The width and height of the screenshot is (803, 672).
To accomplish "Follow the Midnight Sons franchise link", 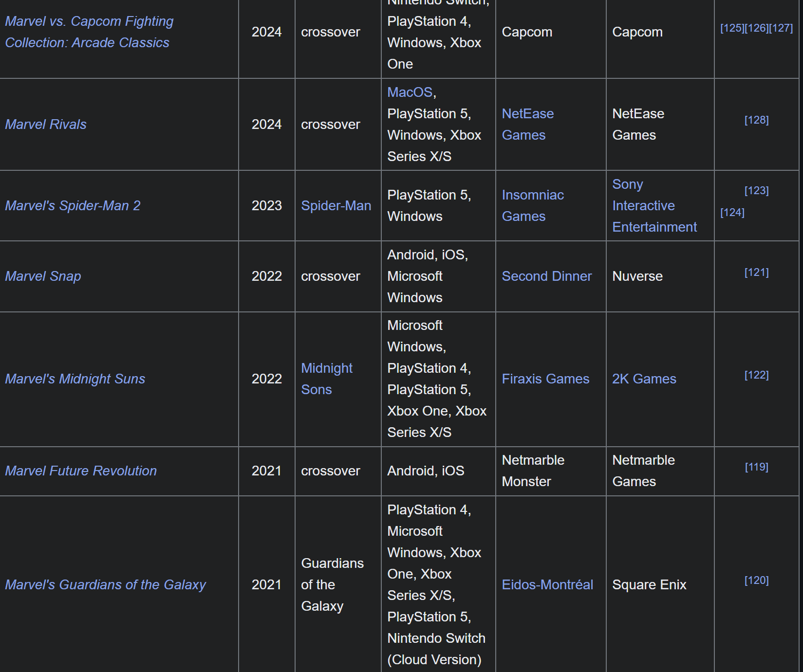I will tap(327, 379).
